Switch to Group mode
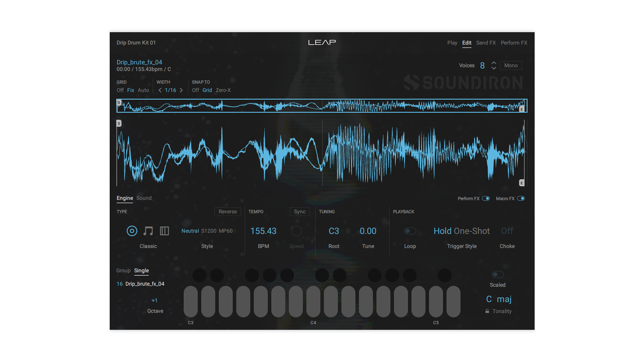644x362 pixels. [123, 270]
